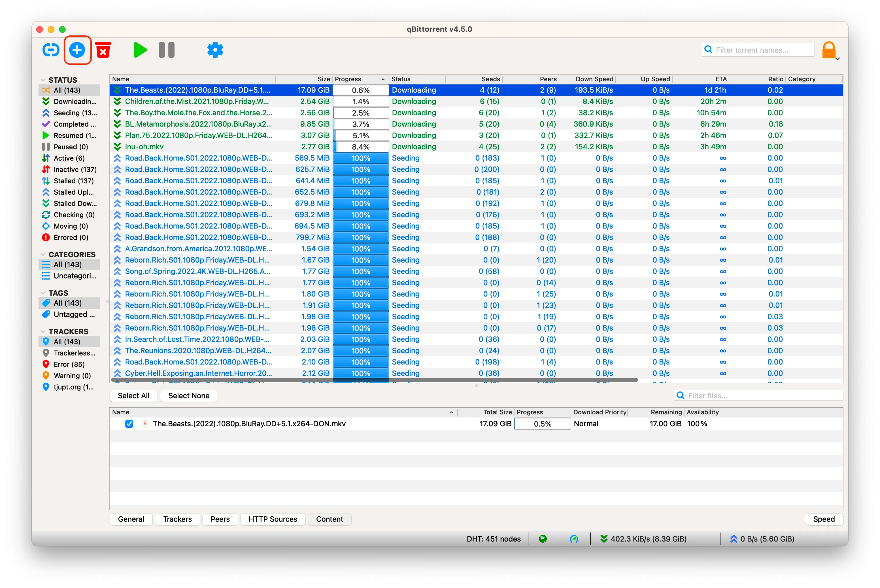The height and width of the screenshot is (588, 880).
Task: Click Plan.75.2022 5.1% progress bar
Action: (360, 135)
